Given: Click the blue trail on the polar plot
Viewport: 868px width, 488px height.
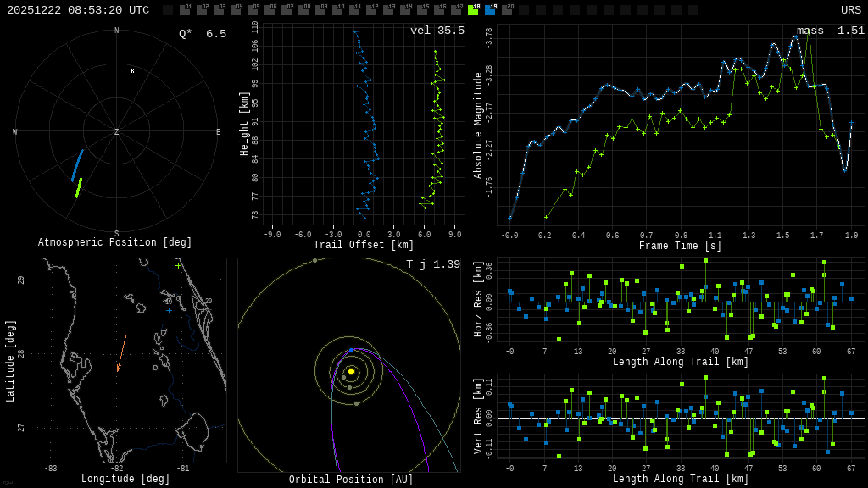Looking at the screenshot, I should 77,165.
